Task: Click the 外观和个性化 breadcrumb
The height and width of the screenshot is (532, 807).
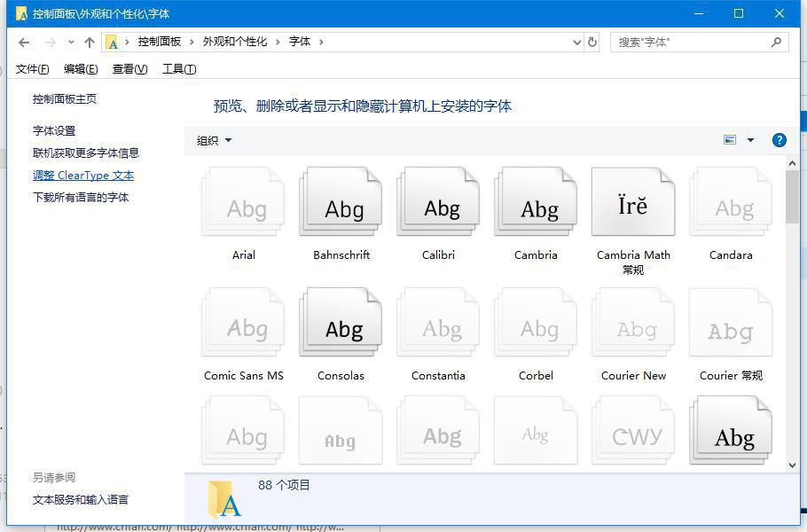Action: click(x=235, y=42)
